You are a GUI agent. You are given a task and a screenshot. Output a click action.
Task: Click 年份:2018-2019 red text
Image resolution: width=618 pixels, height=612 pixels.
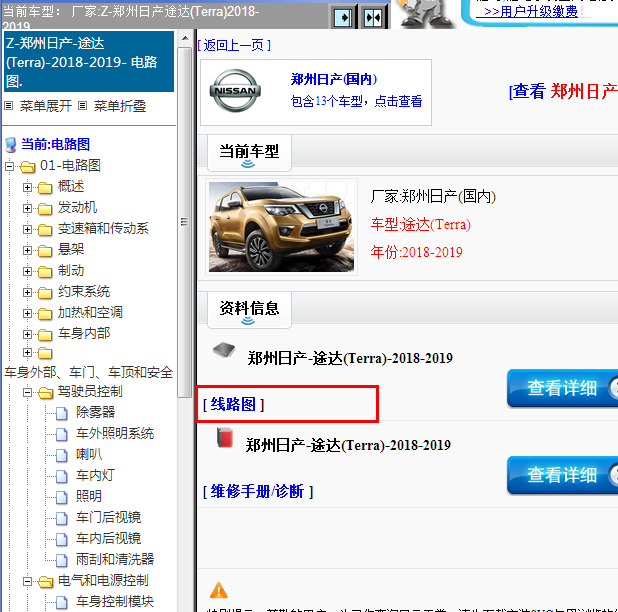click(x=416, y=252)
